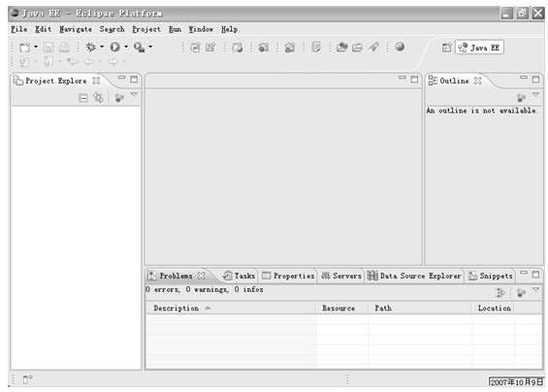The width and height of the screenshot is (548, 392).
Task: Switch to the Snippets tab
Action: click(x=491, y=276)
